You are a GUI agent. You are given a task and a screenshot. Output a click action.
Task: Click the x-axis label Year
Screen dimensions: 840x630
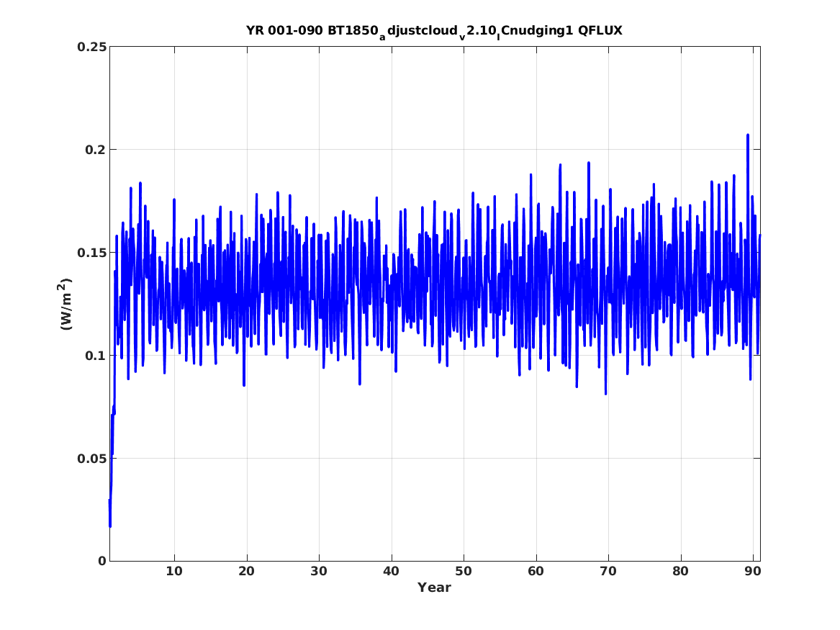pyautogui.click(x=434, y=588)
